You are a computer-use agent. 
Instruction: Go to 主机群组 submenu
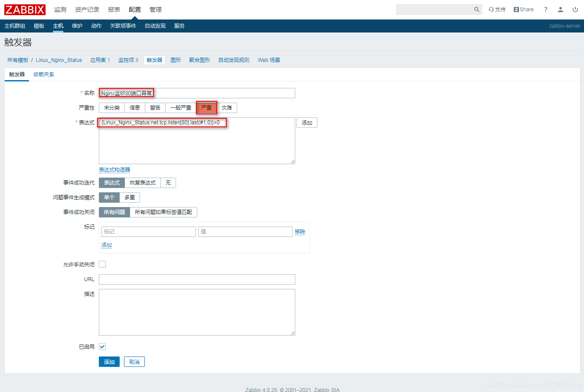click(15, 26)
